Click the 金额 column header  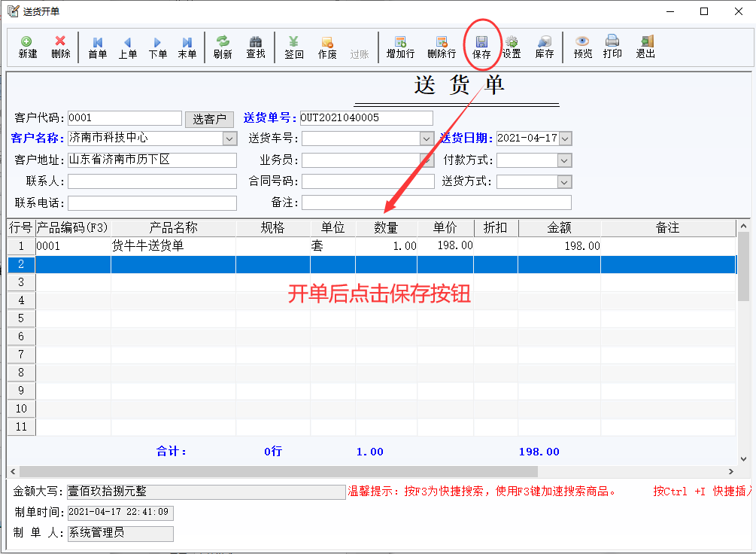coord(559,228)
